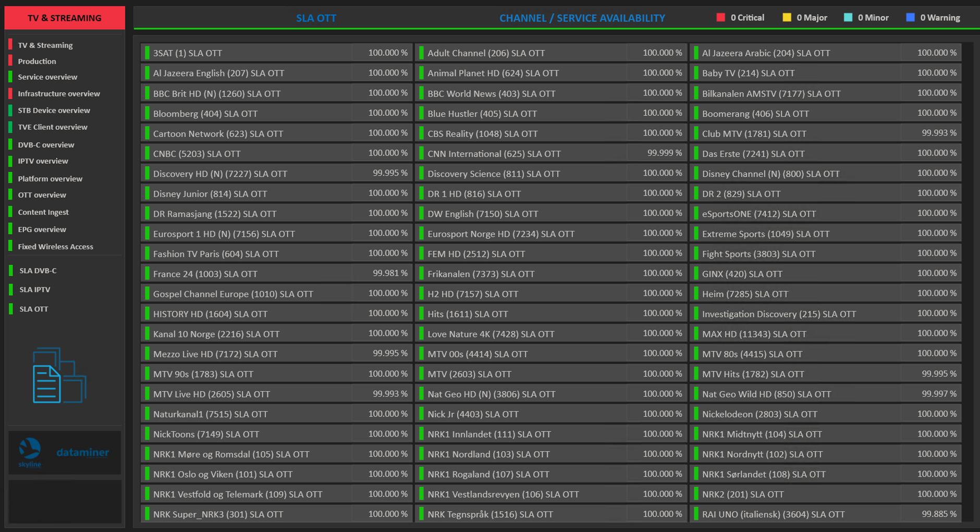Select Animal Planet HD (624) SLA OTT
Viewport: 980px width, 532px height.
click(x=551, y=73)
